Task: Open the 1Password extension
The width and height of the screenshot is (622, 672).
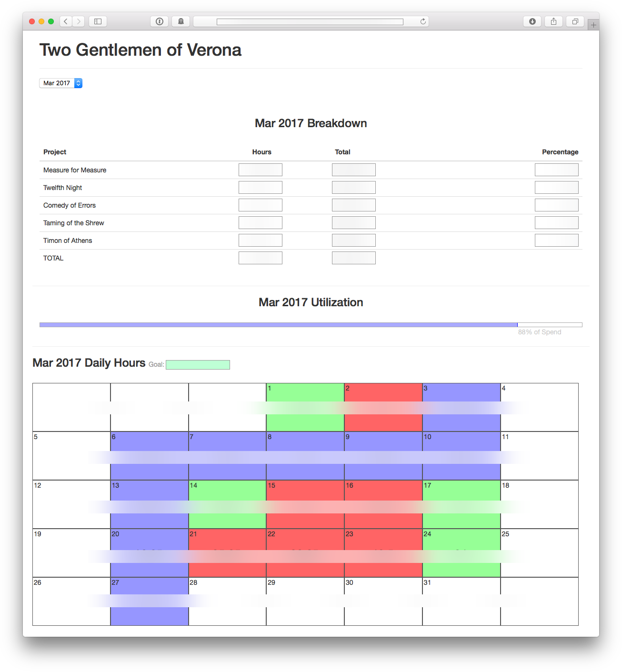Action: click(x=160, y=21)
